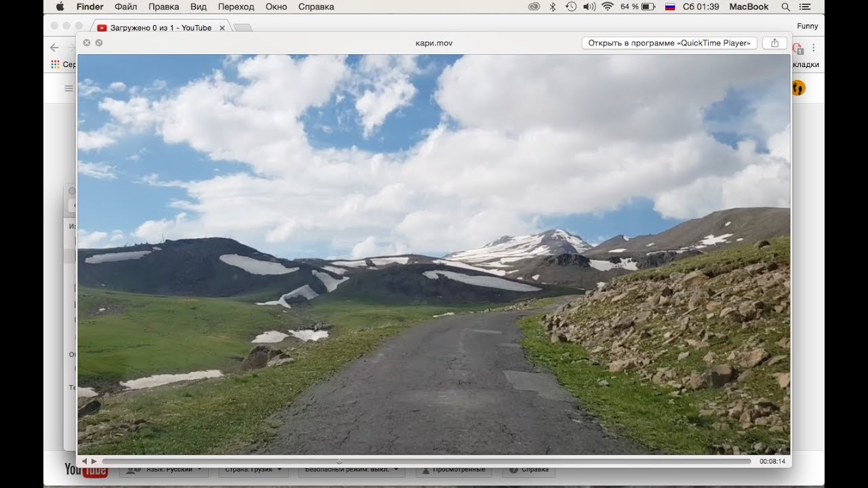Image resolution: width=868 pixels, height=488 pixels.
Task: Close the Quick Look preview window
Action: pyautogui.click(x=87, y=43)
